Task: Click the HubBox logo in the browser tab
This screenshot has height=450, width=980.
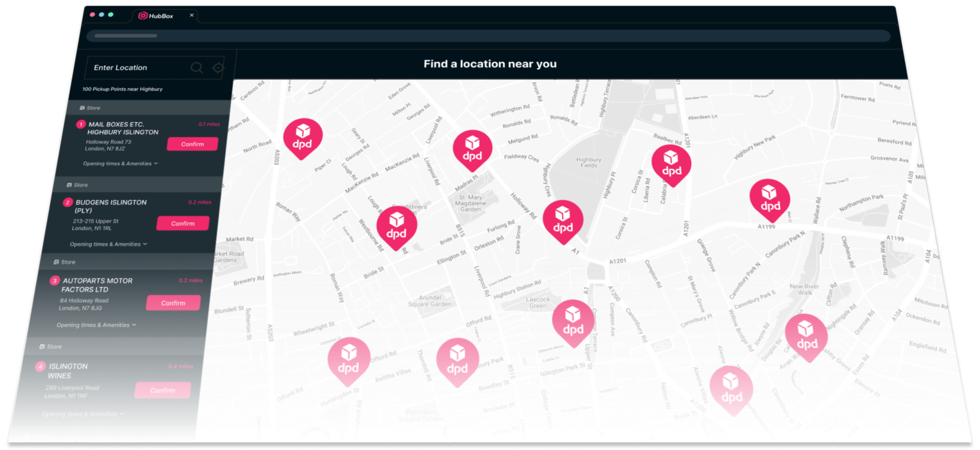Action: (x=143, y=16)
